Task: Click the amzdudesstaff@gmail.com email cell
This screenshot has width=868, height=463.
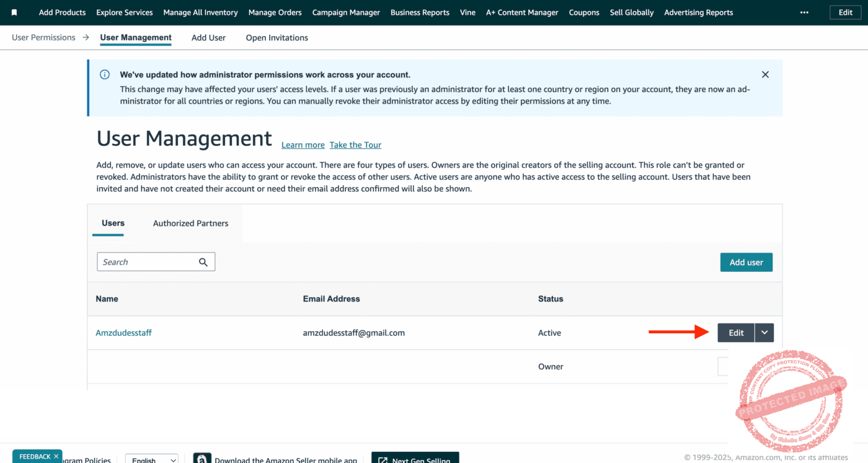Action: pos(354,333)
